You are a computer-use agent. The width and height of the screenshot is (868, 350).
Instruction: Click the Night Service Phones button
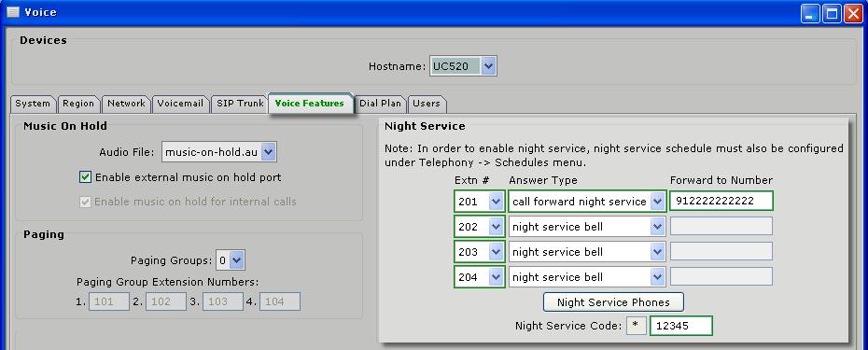pyautogui.click(x=613, y=302)
